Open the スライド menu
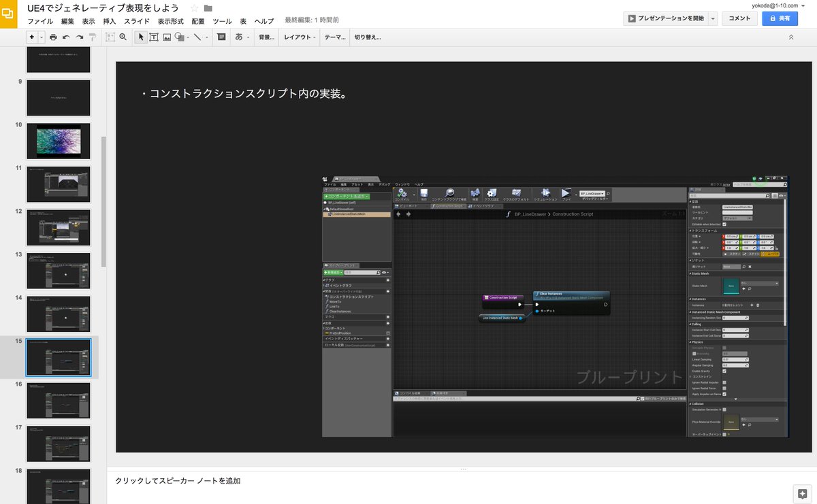817x504 pixels. (138, 21)
